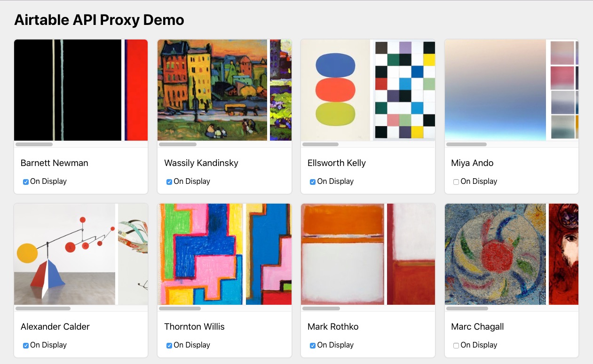
Task: Open Miya Ando small panels grid artwork
Action: click(x=563, y=90)
